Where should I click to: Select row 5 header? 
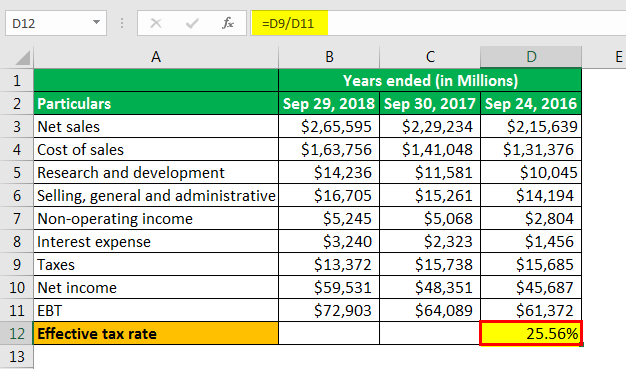(17, 173)
